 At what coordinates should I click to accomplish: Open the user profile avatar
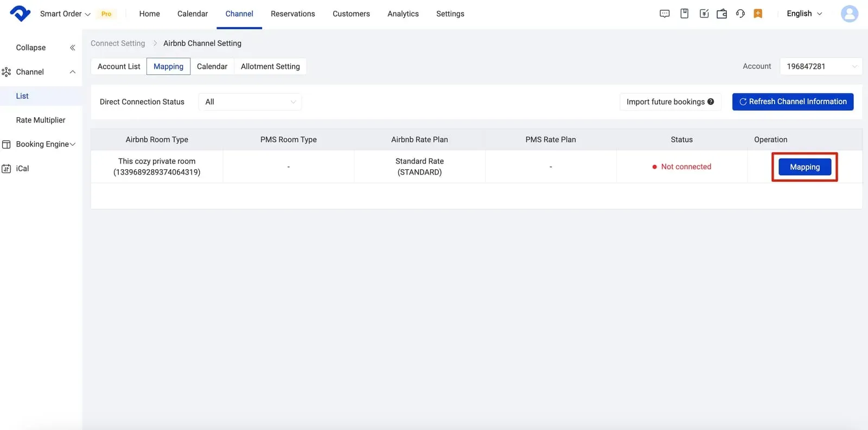coord(849,14)
